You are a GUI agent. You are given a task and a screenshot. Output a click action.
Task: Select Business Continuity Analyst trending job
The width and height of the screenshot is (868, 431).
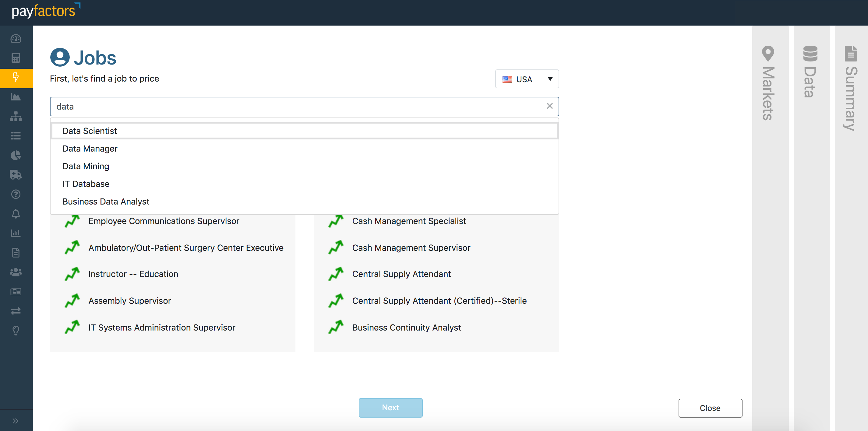406,328
